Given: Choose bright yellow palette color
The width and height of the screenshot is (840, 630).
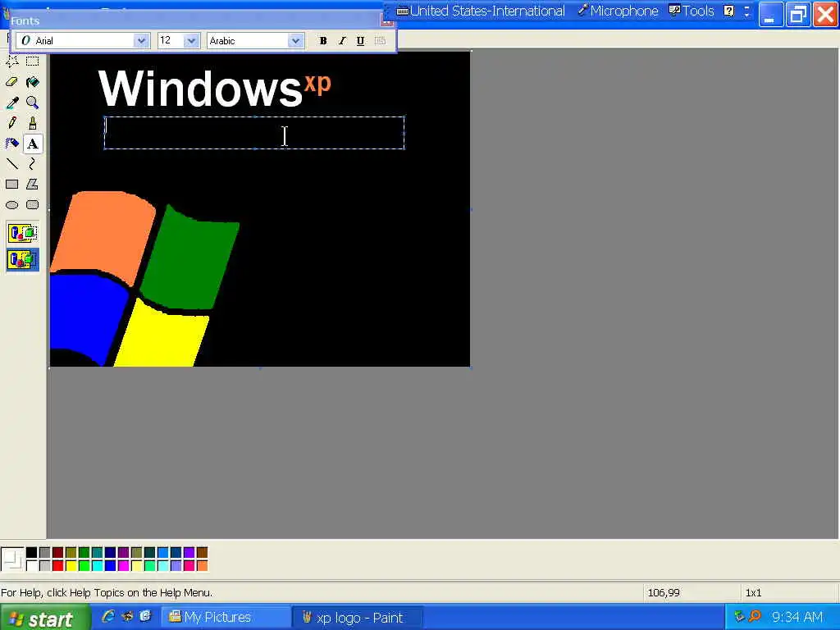Looking at the screenshot, I should click(x=71, y=565).
